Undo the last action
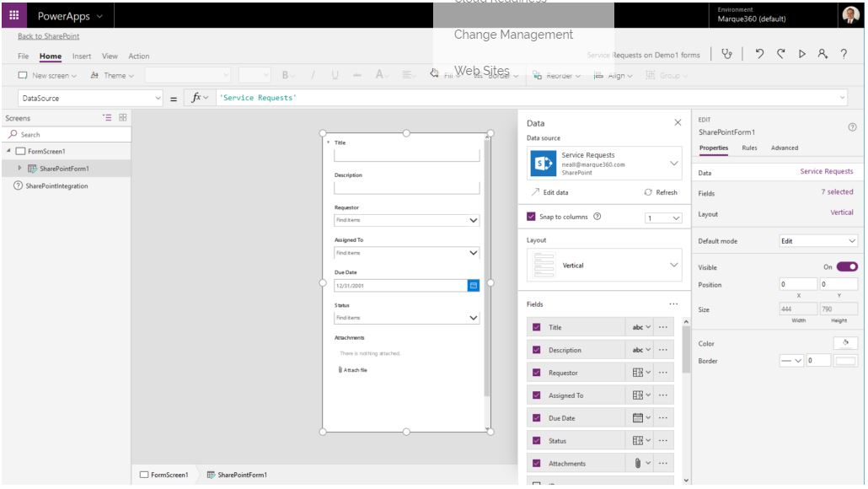This screenshot has width=868, height=489. pos(759,54)
